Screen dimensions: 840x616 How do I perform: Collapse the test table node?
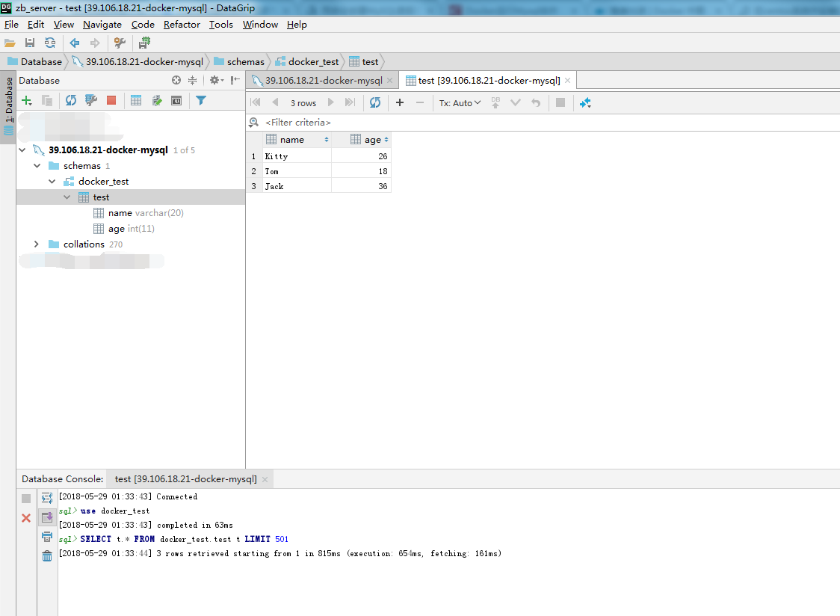coord(67,197)
